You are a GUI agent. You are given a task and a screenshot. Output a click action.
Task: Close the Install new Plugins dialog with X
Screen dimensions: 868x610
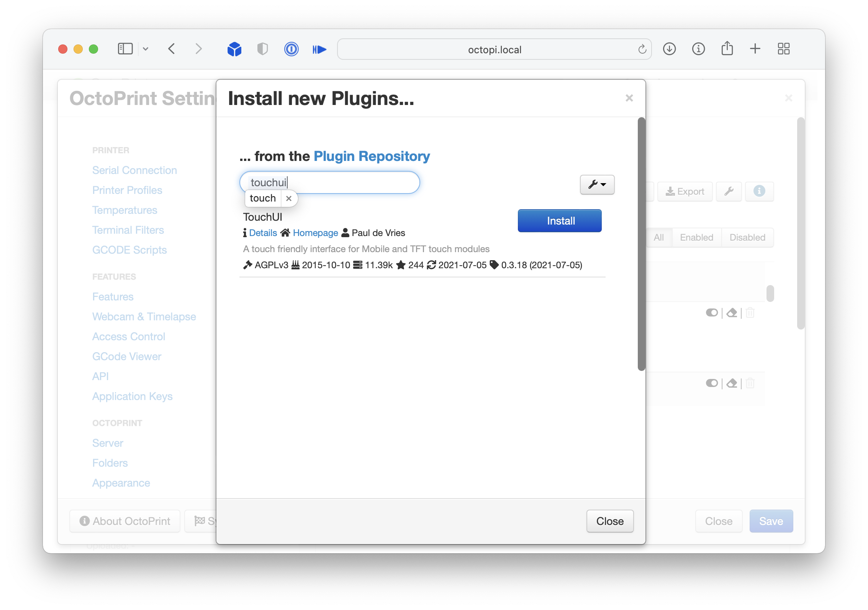click(x=629, y=98)
